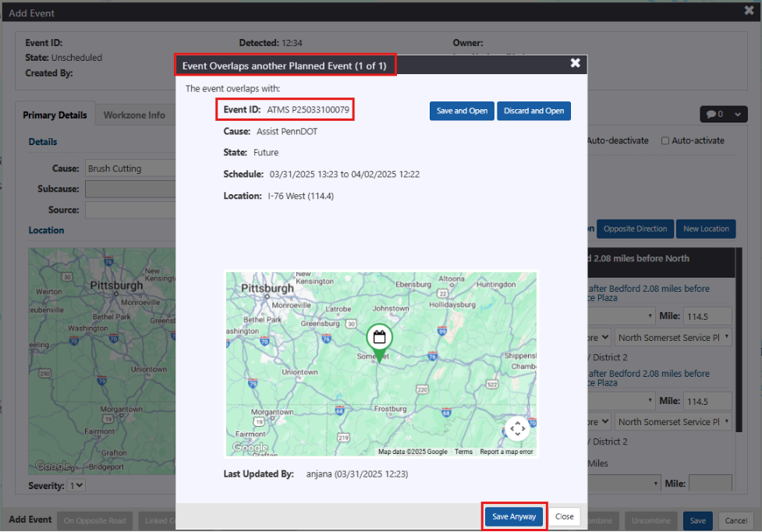
Task: Click the first Mile field showing 114.5
Action: click(x=708, y=316)
